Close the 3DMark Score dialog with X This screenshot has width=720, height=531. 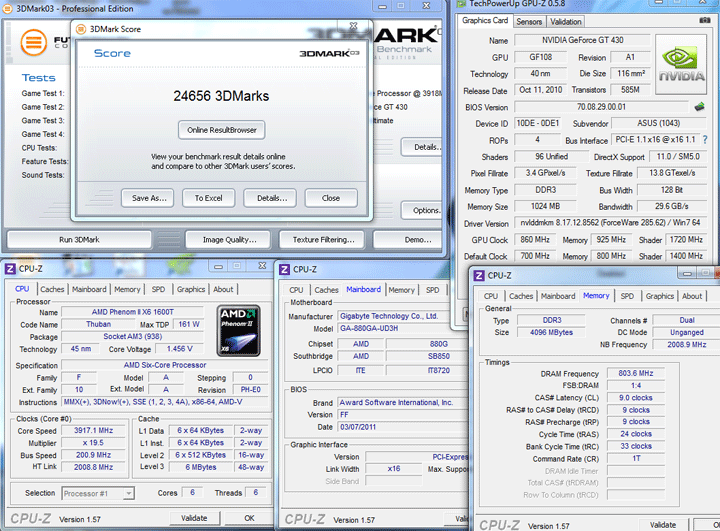click(x=353, y=26)
